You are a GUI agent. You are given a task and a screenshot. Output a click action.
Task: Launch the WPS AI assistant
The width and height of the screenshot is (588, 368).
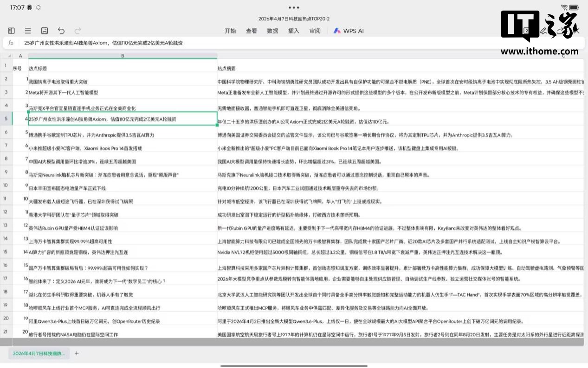pyautogui.click(x=349, y=31)
